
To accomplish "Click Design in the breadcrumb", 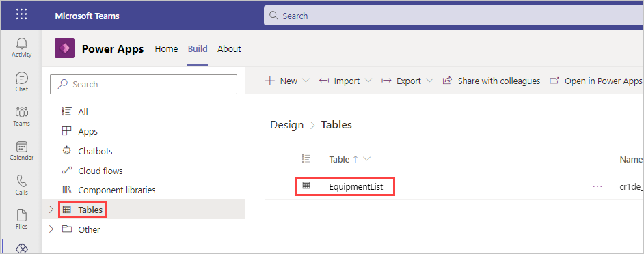I will click(x=286, y=125).
